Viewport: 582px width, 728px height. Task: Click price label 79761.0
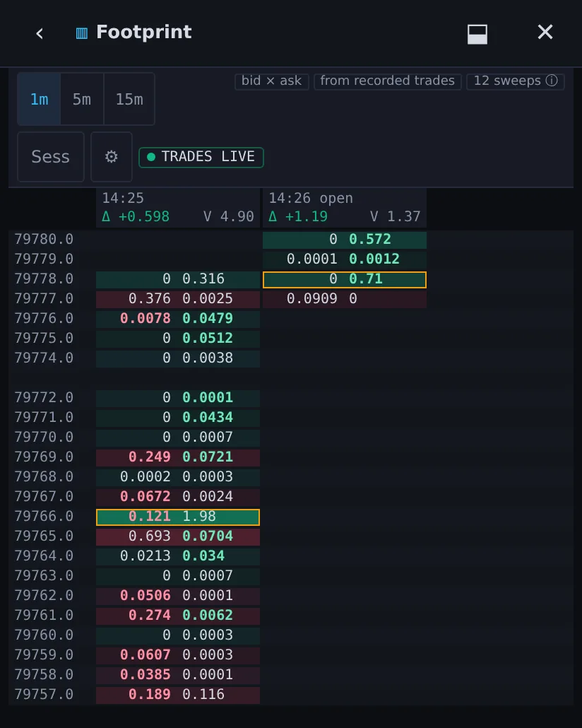pyautogui.click(x=44, y=615)
